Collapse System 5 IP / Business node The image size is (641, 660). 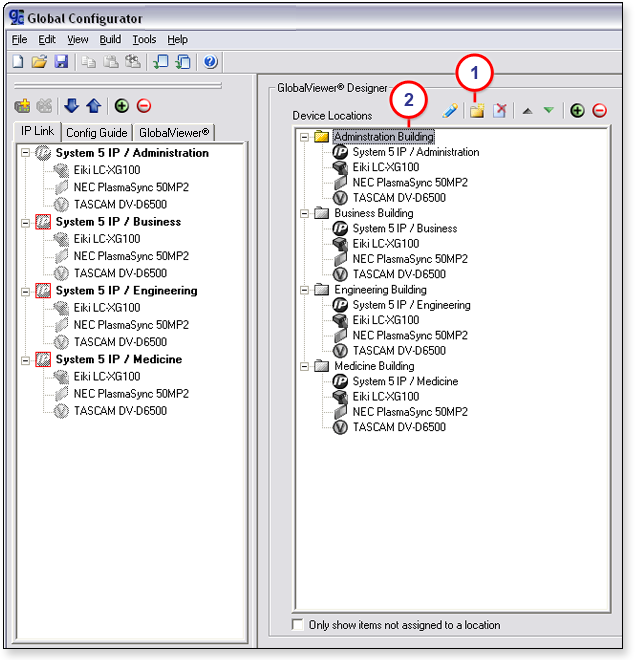point(25,222)
